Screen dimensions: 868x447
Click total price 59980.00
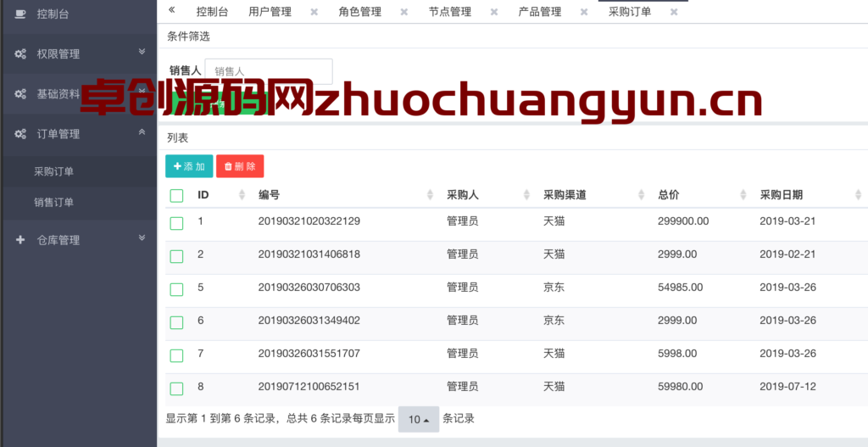point(681,387)
